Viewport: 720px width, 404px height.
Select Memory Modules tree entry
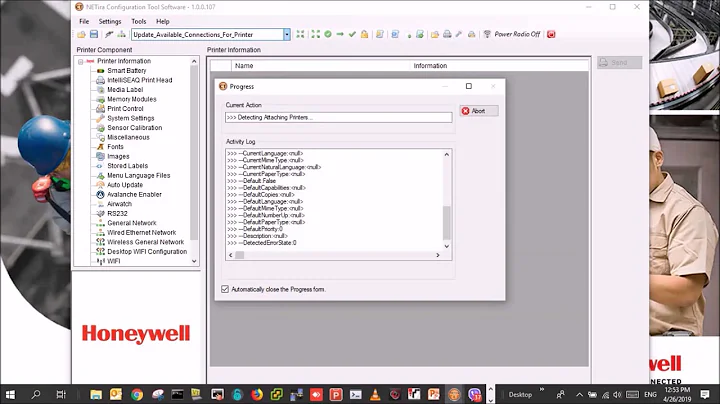(132, 99)
